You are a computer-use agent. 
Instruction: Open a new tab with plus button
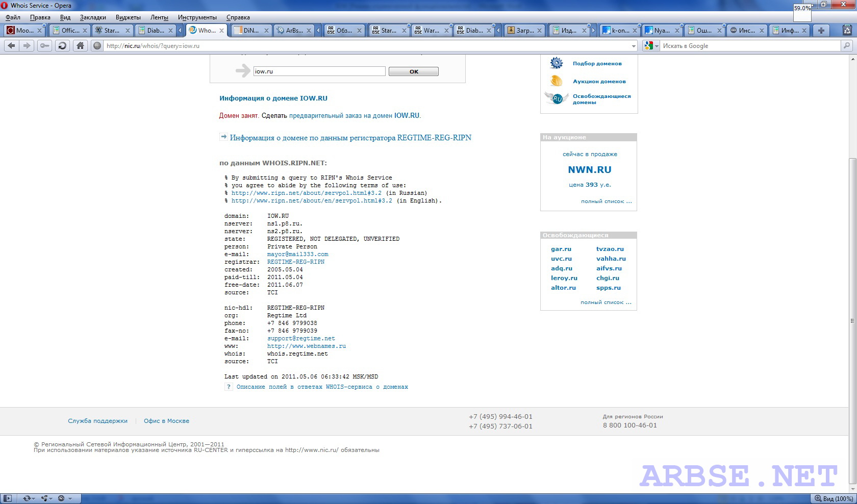(x=821, y=31)
